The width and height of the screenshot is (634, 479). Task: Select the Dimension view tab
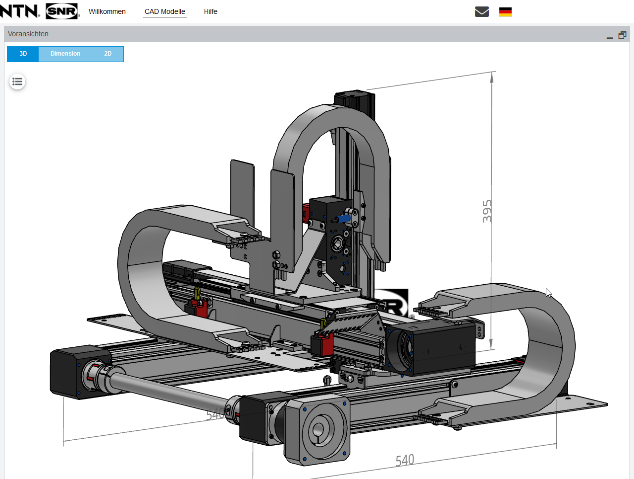[65, 54]
